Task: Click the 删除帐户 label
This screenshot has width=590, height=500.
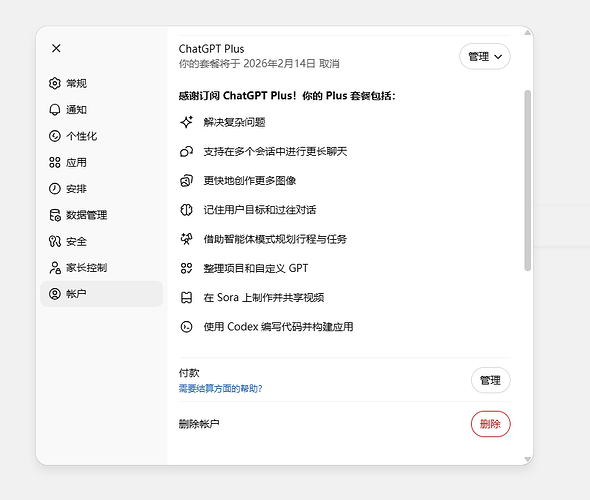Action: (199, 424)
